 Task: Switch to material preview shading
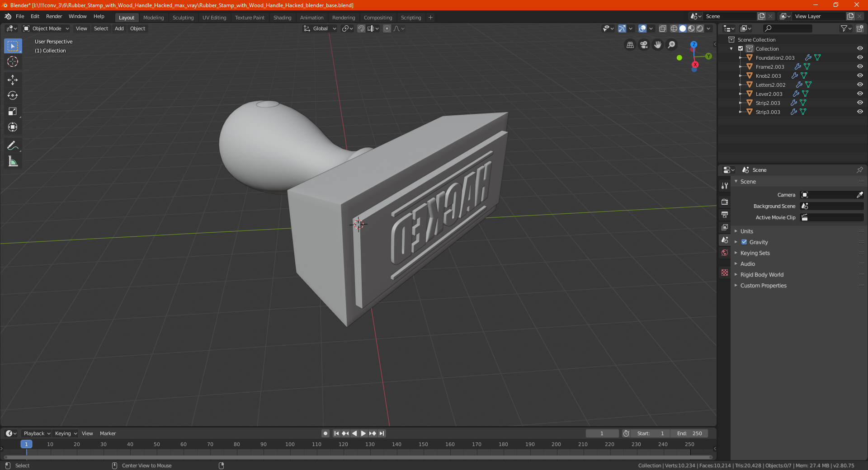691,28
